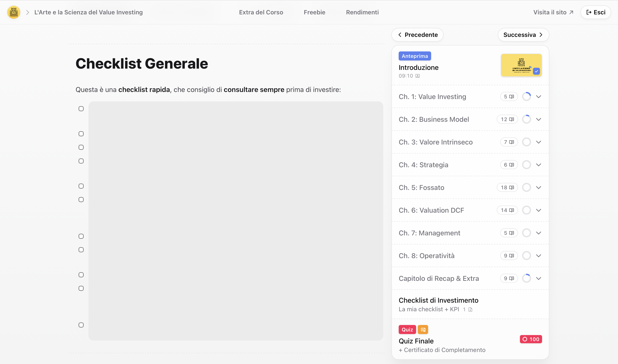Open the Introduzione video thumbnail

click(x=521, y=65)
